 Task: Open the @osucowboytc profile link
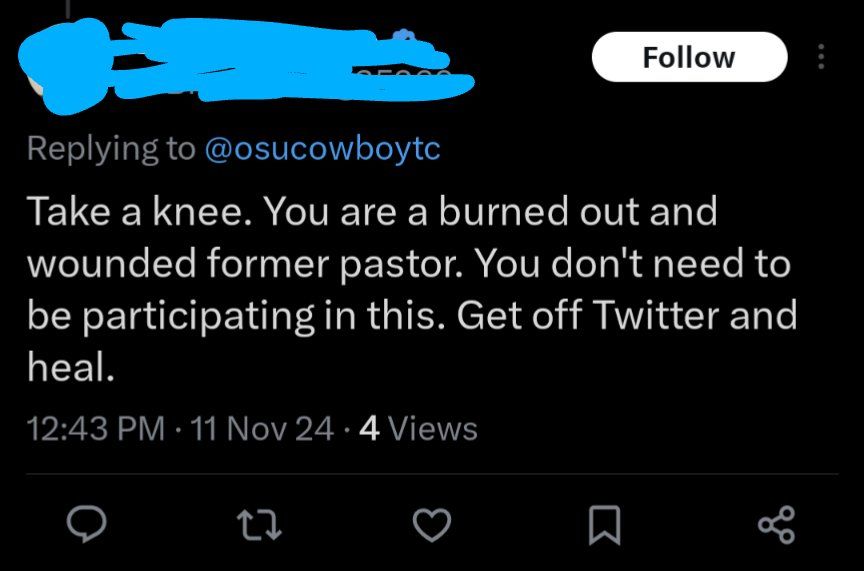(322, 149)
